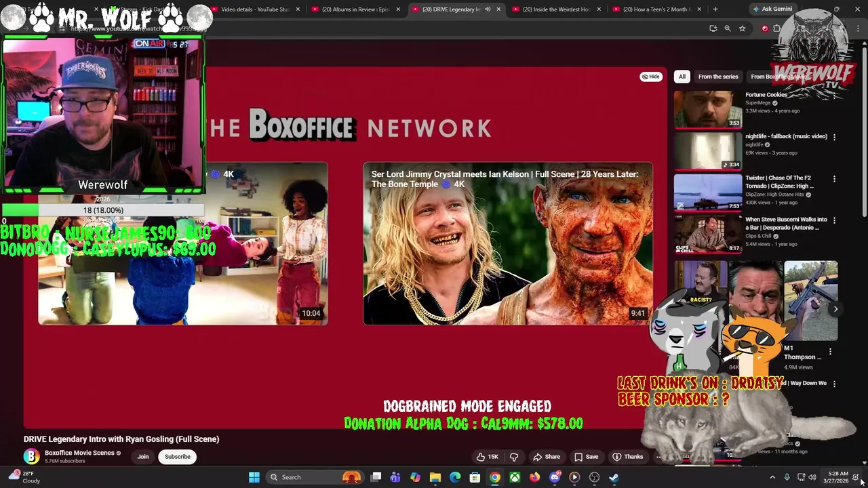Open File Explorer from the taskbar
This screenshot has height=488, width=868.
tap(435, 477)
